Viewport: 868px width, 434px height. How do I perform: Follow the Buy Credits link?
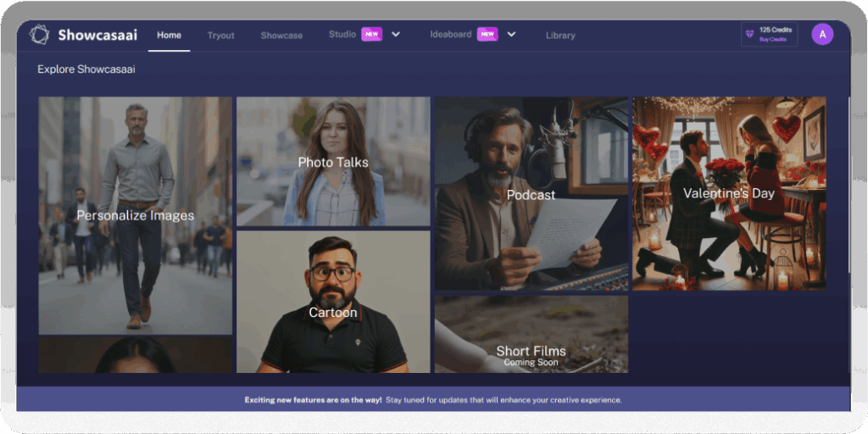(773, 40)
